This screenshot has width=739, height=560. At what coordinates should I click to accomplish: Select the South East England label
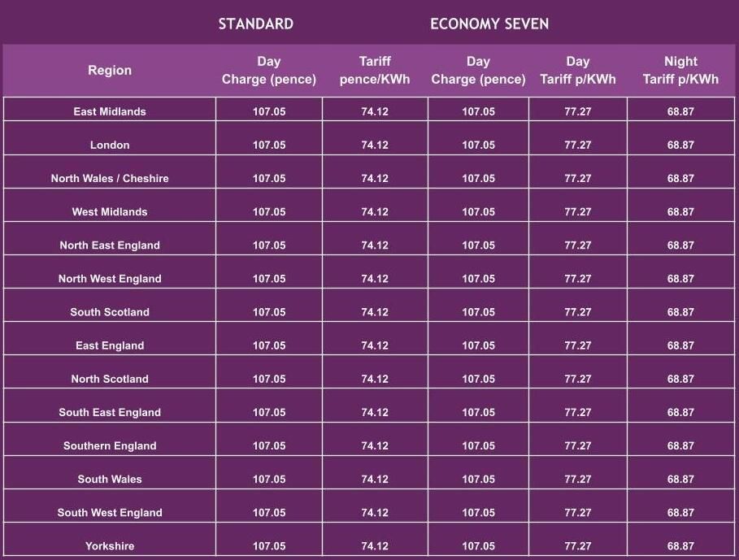coord(110,412)
